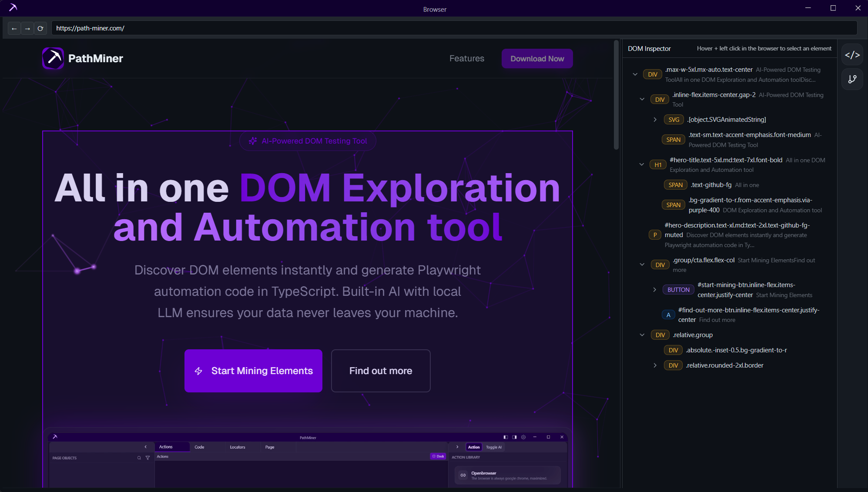
Task: Switch to the Code tab in the preview
Action: (199, 447)
